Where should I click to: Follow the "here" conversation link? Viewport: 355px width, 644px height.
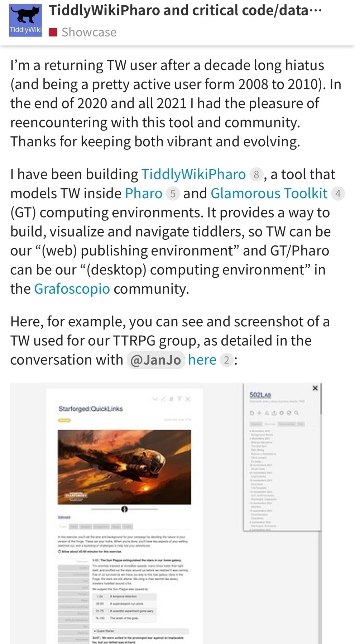(x=202, y=360)
